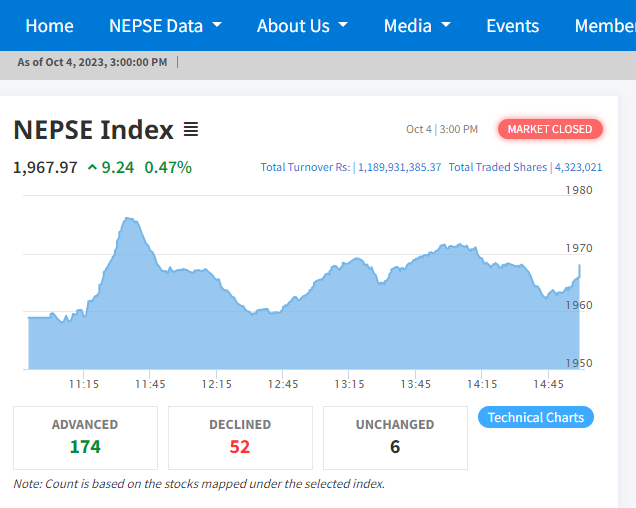Click the 13:15 time axis label

(x=349, y=384)
